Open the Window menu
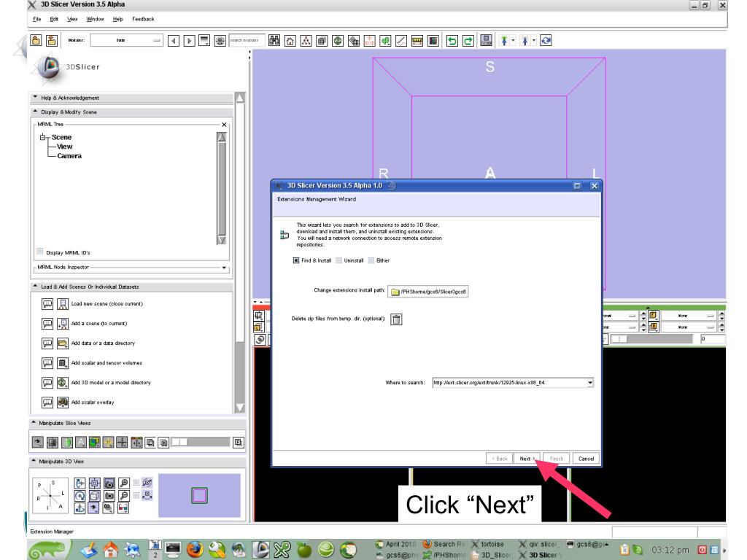This screenshot has height=560, width=747. [x=95, y=19]
